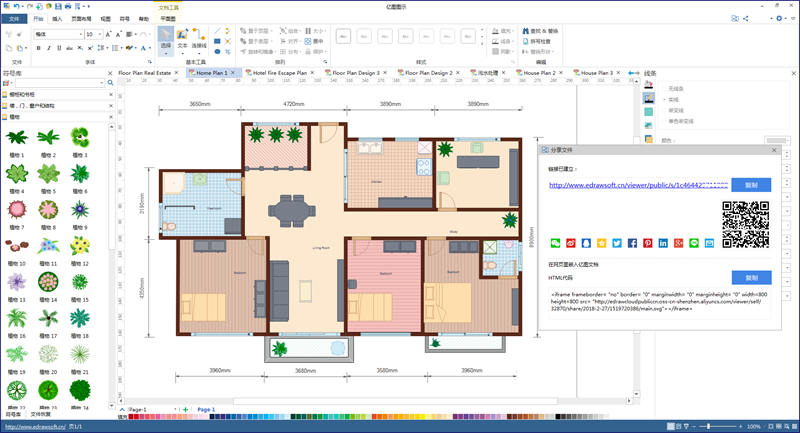Click the 查找 & 替换 find replace button
This screenshot has width=800, height=433.
540,31
